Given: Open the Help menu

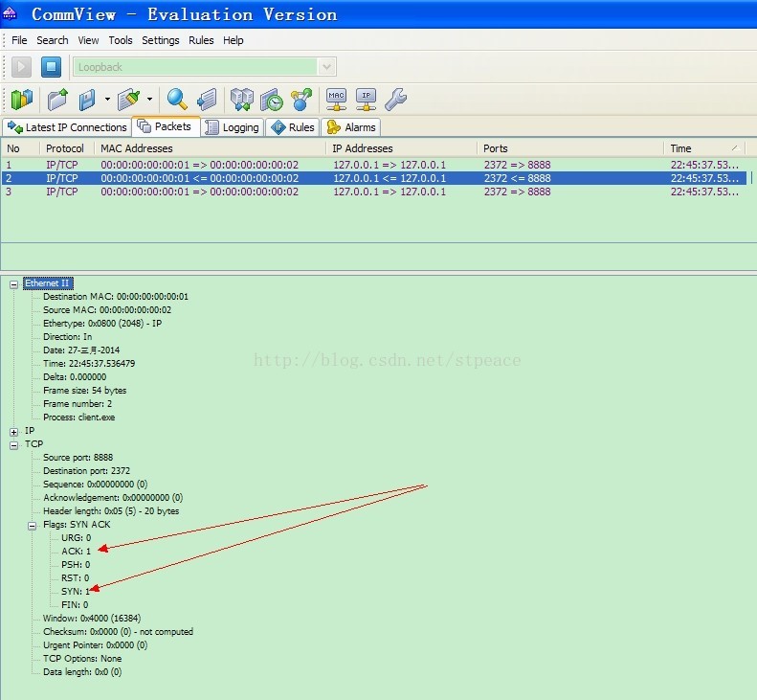Looking at the screenshot, I should tap(234, 40).
